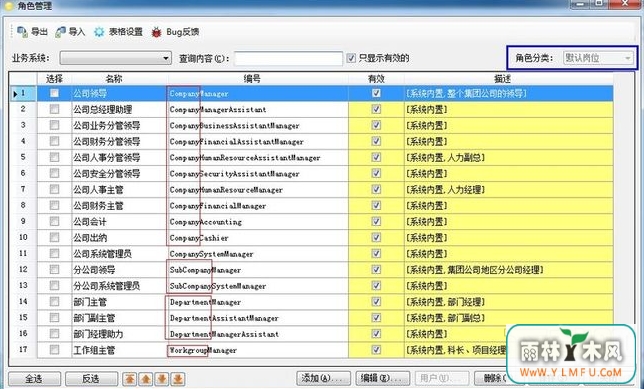Click description cell for 公司人事主管 row
Screen dimensions: 644x389
point(509,189)
